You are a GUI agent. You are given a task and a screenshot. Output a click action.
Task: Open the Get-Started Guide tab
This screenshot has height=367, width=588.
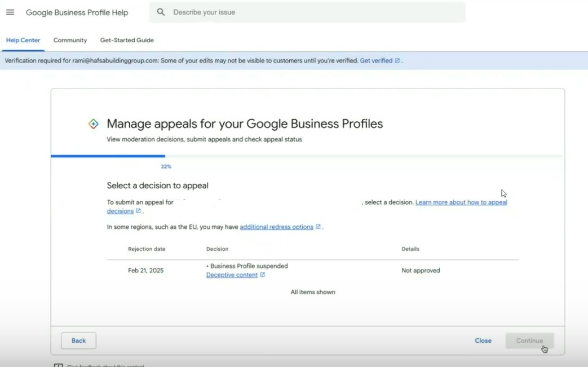click(x=127, y=40)
